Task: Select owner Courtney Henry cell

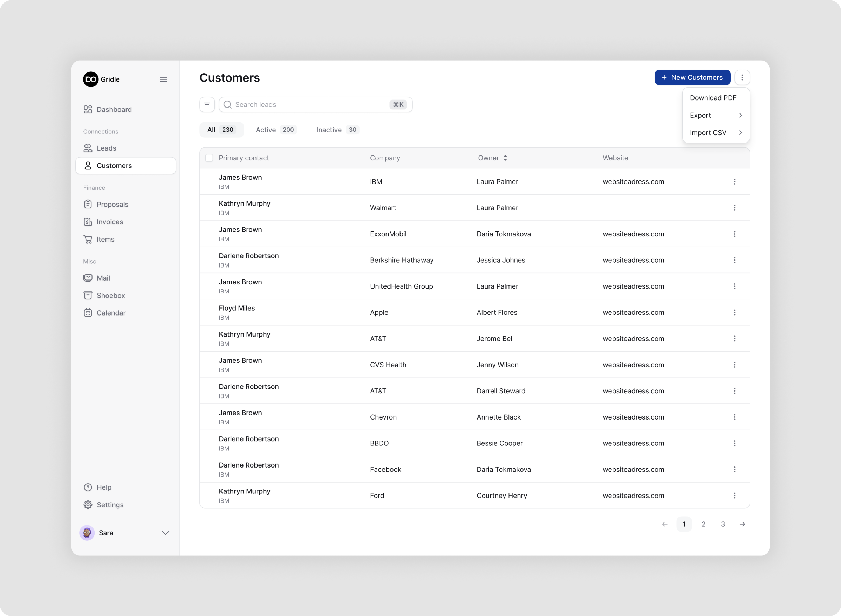Action: pos(502,496)
